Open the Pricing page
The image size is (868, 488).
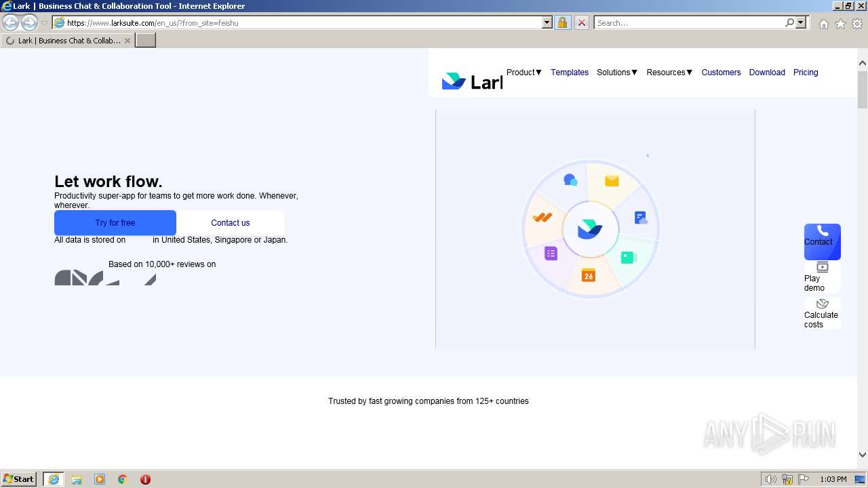point(806,73)
